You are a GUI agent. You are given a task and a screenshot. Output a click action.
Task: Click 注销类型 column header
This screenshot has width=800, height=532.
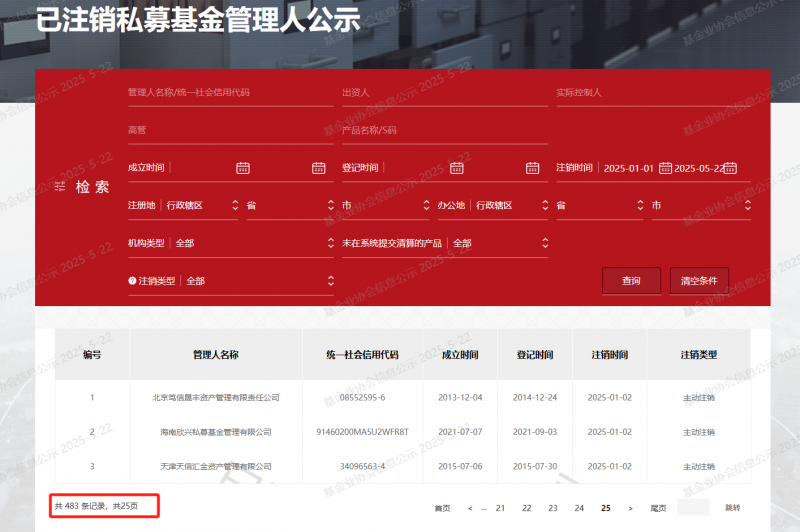pyautogui.click(x=699, y=354)
